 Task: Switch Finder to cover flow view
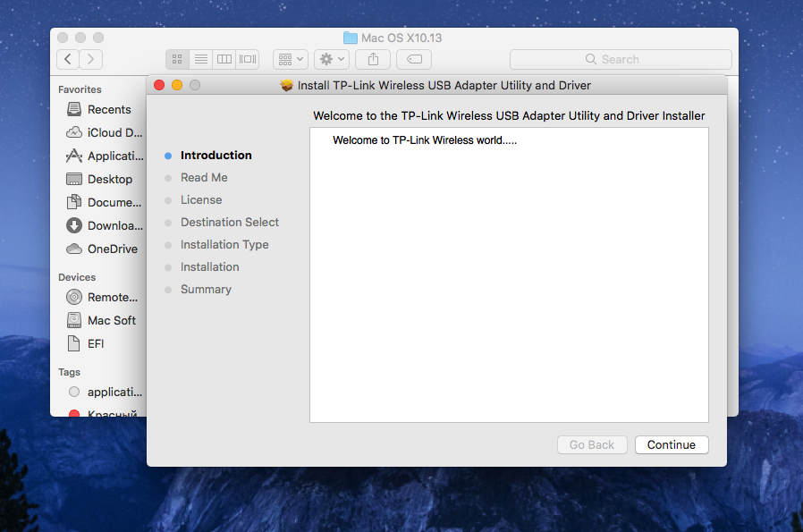pos(248,59)
